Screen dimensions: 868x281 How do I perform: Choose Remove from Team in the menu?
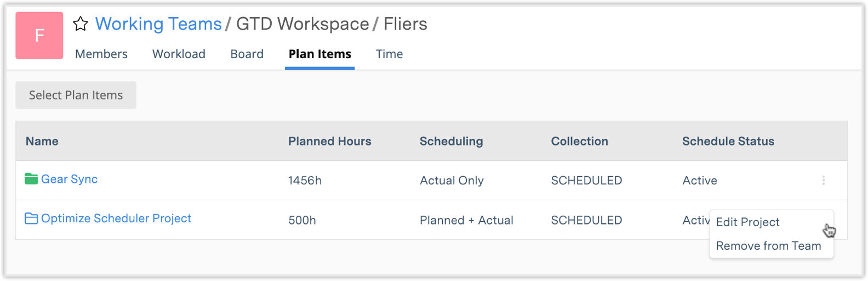coord(768,246)
